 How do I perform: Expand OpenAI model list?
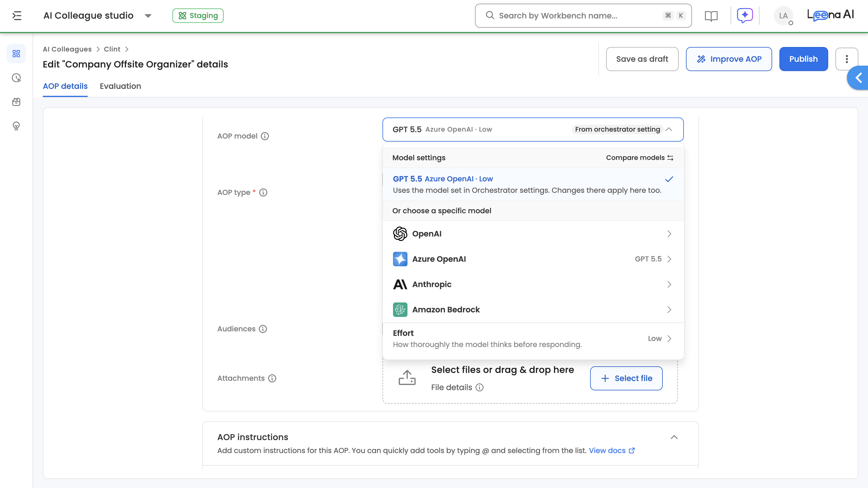[x=533, y=234]
